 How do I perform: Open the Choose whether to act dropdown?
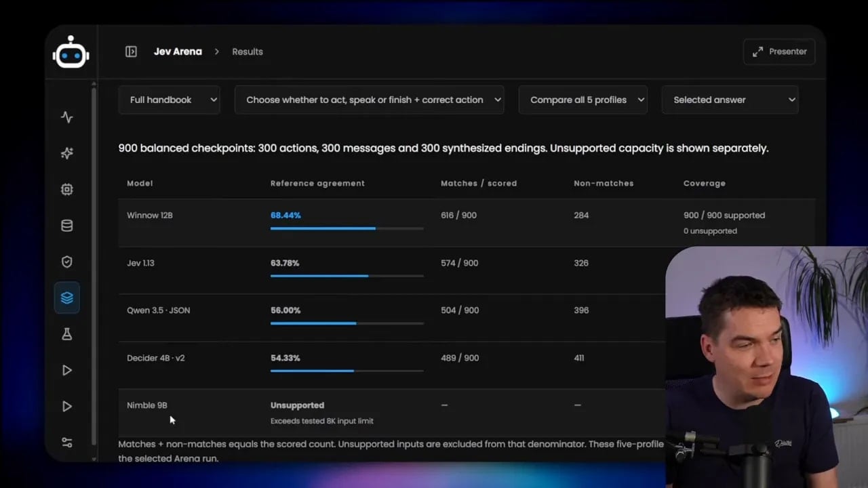click(x=369, y=100)
